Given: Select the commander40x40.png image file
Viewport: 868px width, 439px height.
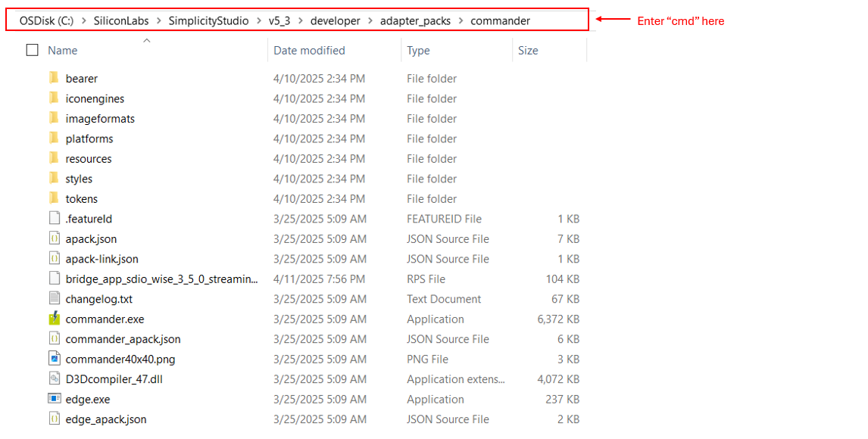Looking at the screenshot, I should click(x=119, y=359).
